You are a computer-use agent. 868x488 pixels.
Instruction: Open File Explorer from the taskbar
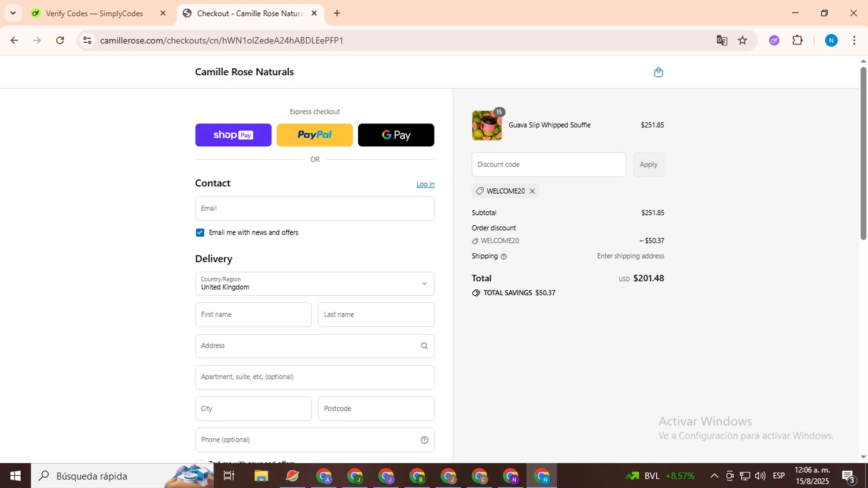click(x=261, y=476)
